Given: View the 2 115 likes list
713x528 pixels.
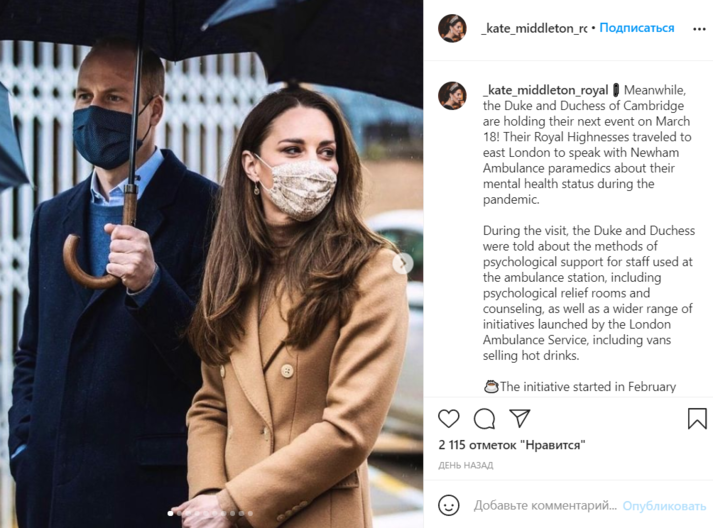Looking at the screenshot, I should pyautogui.click(x=512, y=445).
